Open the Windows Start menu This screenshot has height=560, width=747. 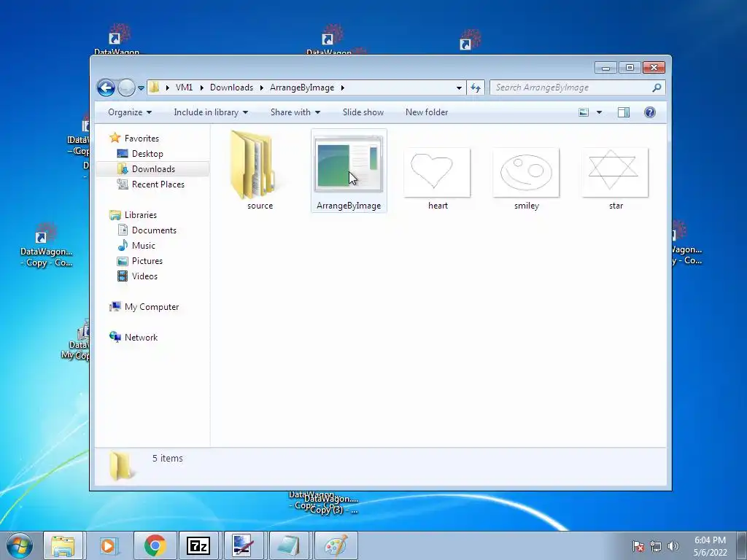coord(20,545)
